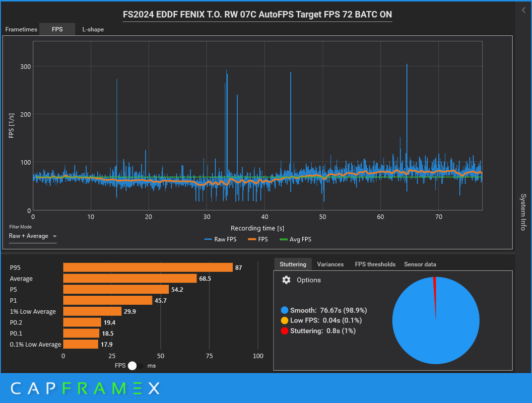The height and width of the screenshot is (403, 532).
Task: Click the chart title FS2024 EDDF FENIX
Action: (257, 15)
